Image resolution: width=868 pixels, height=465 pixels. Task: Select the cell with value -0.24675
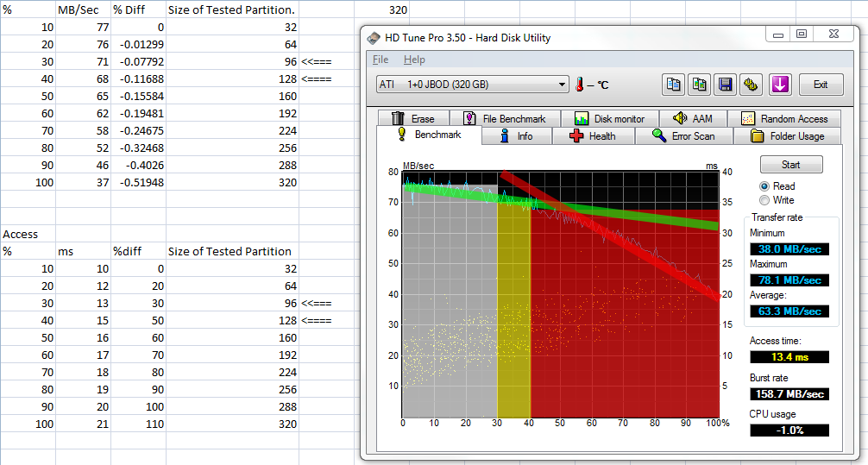coord(138,130)
